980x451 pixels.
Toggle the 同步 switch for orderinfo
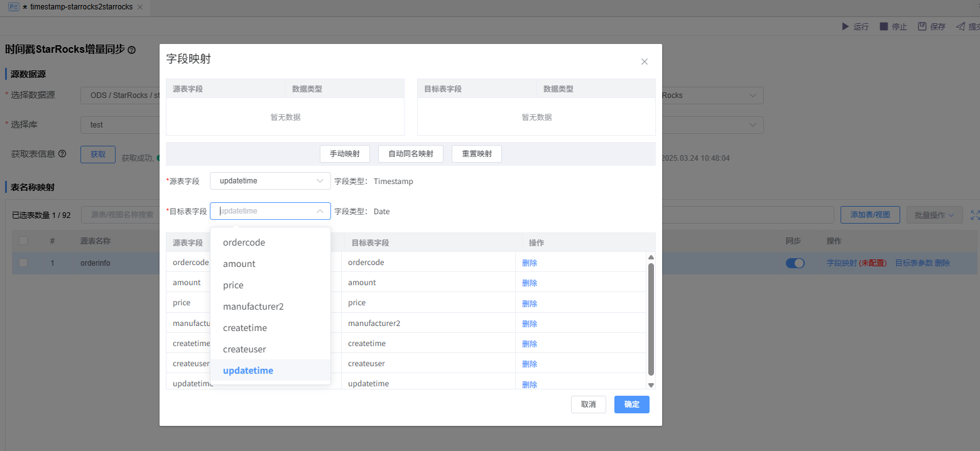click(x=795, y=263)
